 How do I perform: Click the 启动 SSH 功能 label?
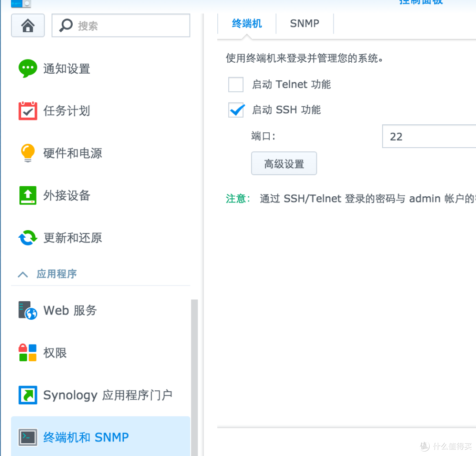click(286, 110)
